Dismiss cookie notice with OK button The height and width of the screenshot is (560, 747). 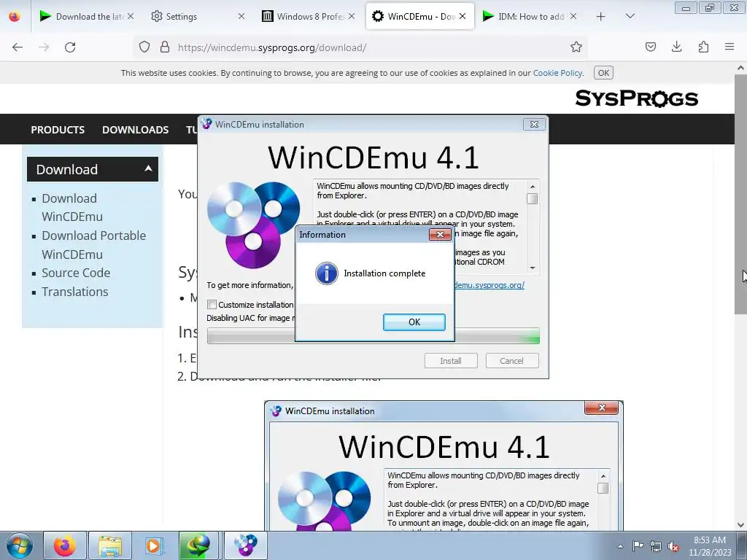click(x=603, y=73)
